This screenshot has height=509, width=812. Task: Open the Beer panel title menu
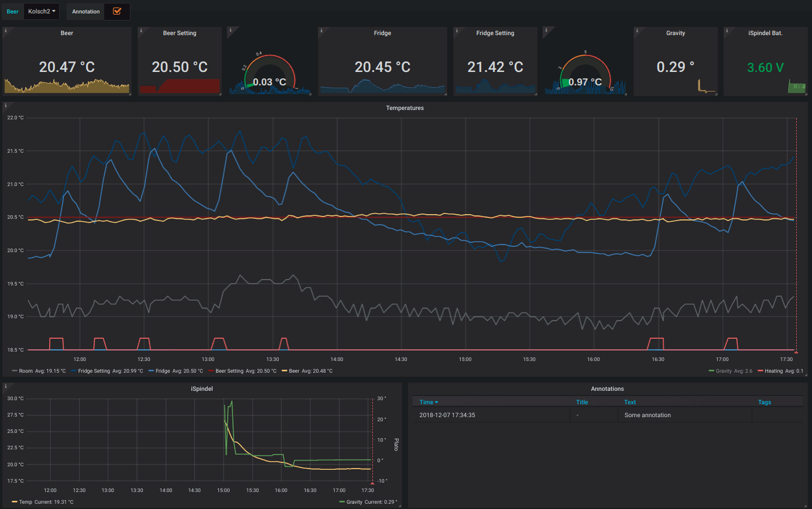(67, 33)
